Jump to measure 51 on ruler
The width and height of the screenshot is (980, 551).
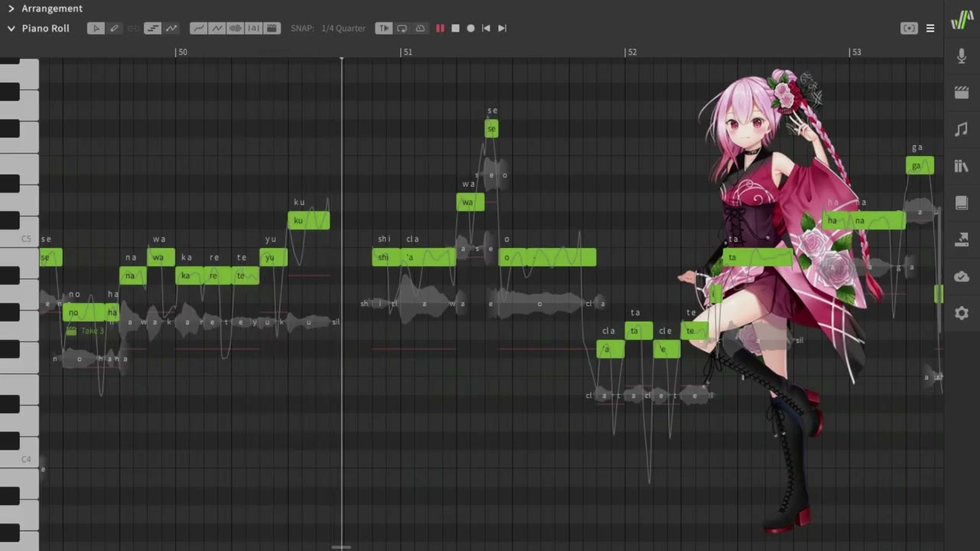point(407,52)
